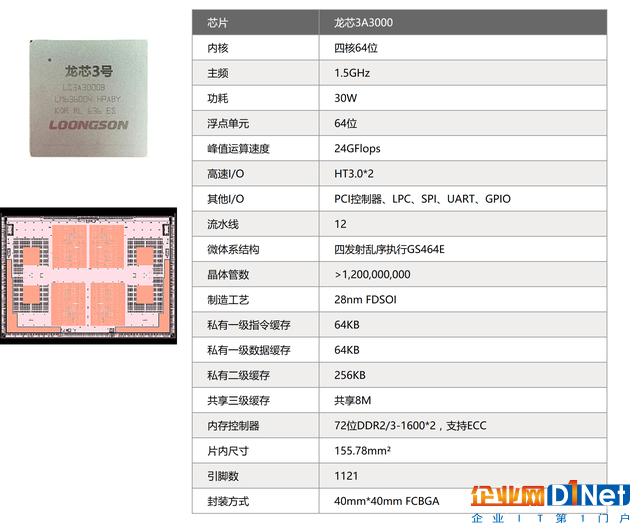
Task: Click the '内存控制器' row label
Action: tap(233, 426)
